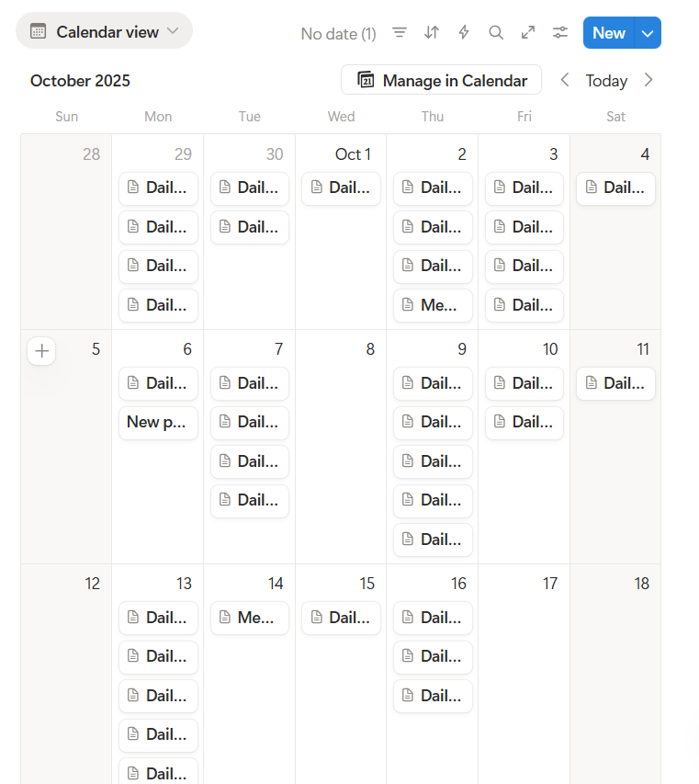The image size is (699, 784).
Task: Go to next month arrow
Action: click(648, 80)
